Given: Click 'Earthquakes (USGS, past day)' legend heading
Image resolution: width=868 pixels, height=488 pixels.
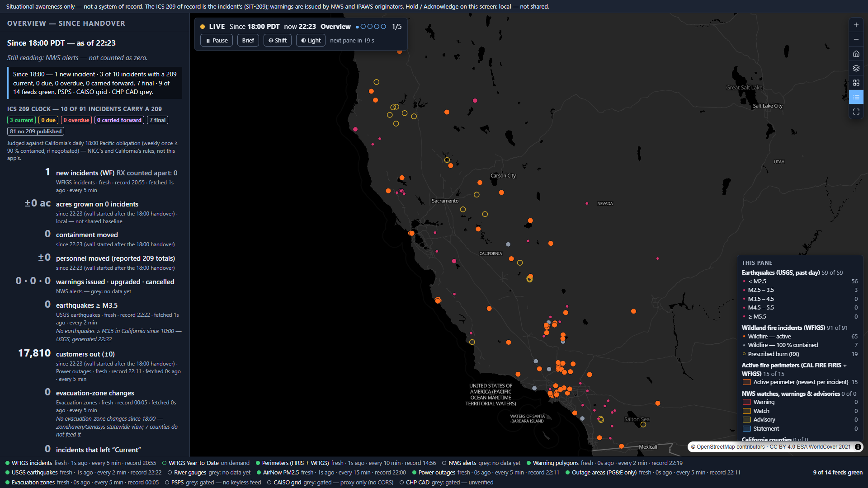Looking at the screenshot, I should (x=781, y=273).
